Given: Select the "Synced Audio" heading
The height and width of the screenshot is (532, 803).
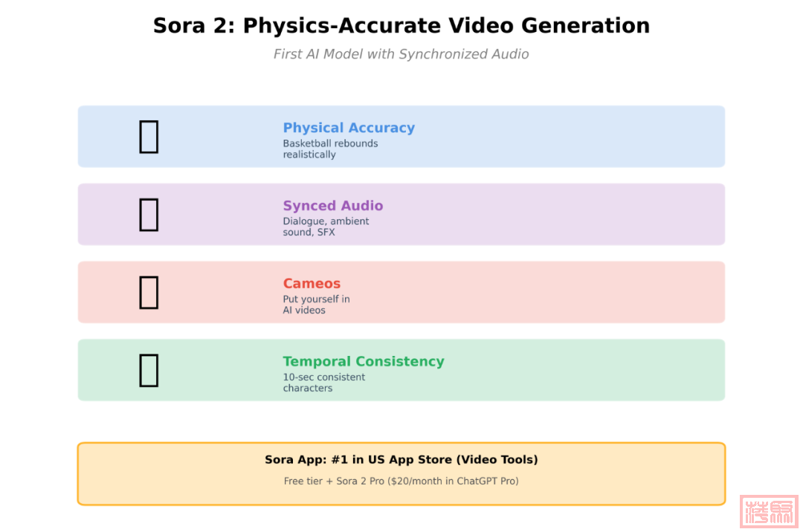Looking at the screenshot, I should tap(332, 206).
